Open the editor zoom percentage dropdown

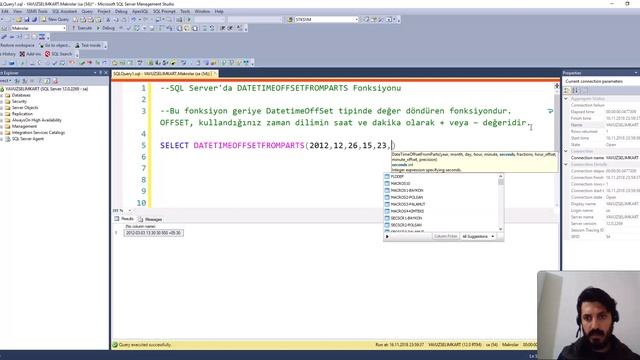(x=130, y=211)
